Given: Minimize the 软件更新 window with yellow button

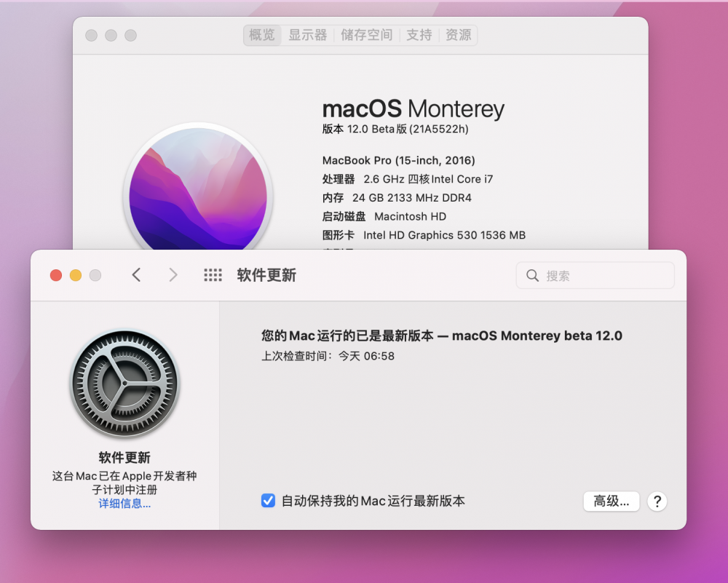Looking at the screenshot, I should coord(76,275).
